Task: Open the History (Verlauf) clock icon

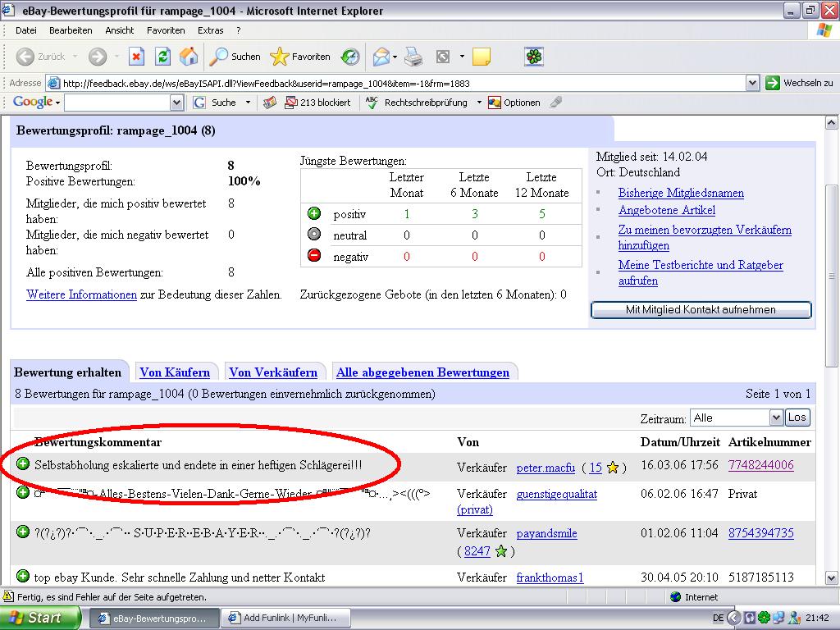Action: tap(350, 57)
